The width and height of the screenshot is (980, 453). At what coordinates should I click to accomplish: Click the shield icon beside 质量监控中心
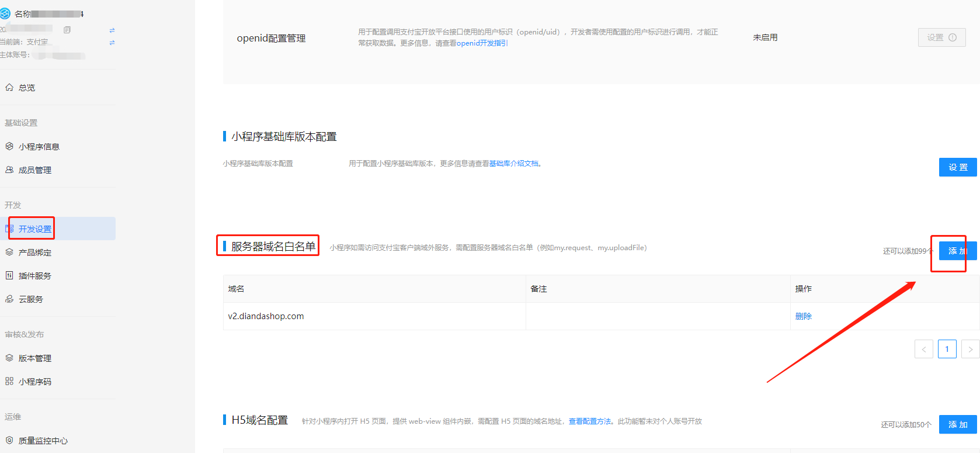tap(9, 441)
